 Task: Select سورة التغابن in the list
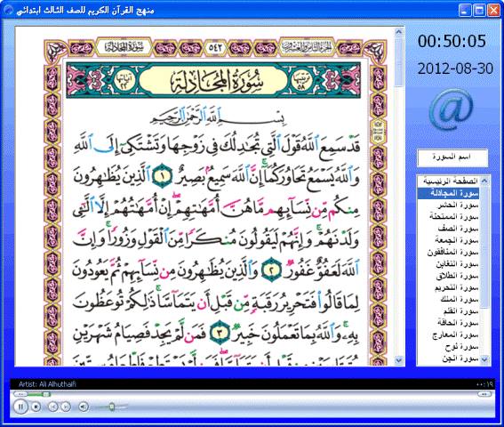[448, 264]
